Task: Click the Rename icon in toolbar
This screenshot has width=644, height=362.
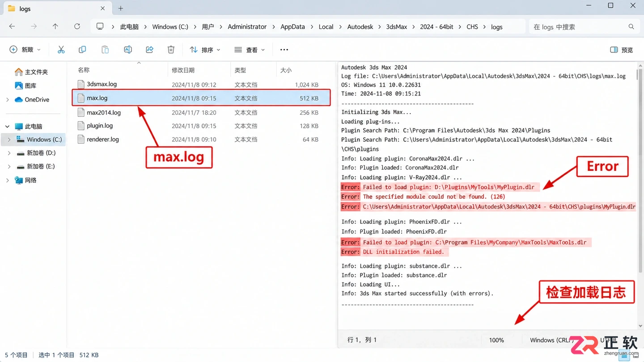Action: (128, 50)
